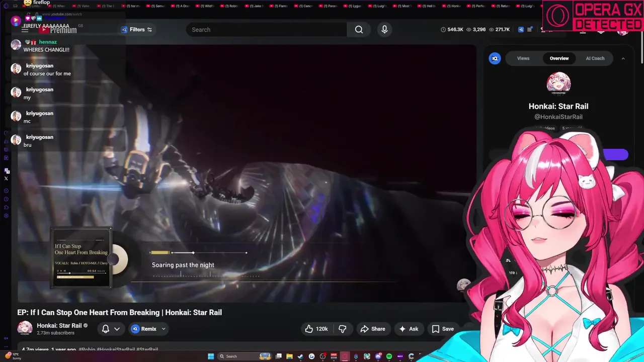
Task: Click the Opera GX sidebar player icon
Action: (6, 191)
